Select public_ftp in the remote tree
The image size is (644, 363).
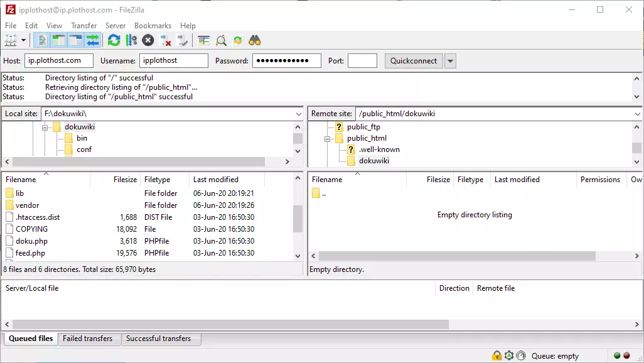363,127
